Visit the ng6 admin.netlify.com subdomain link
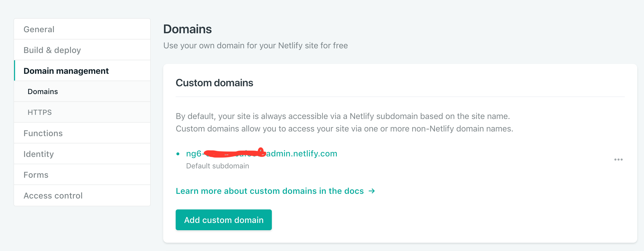 click(x=262, y=154)
